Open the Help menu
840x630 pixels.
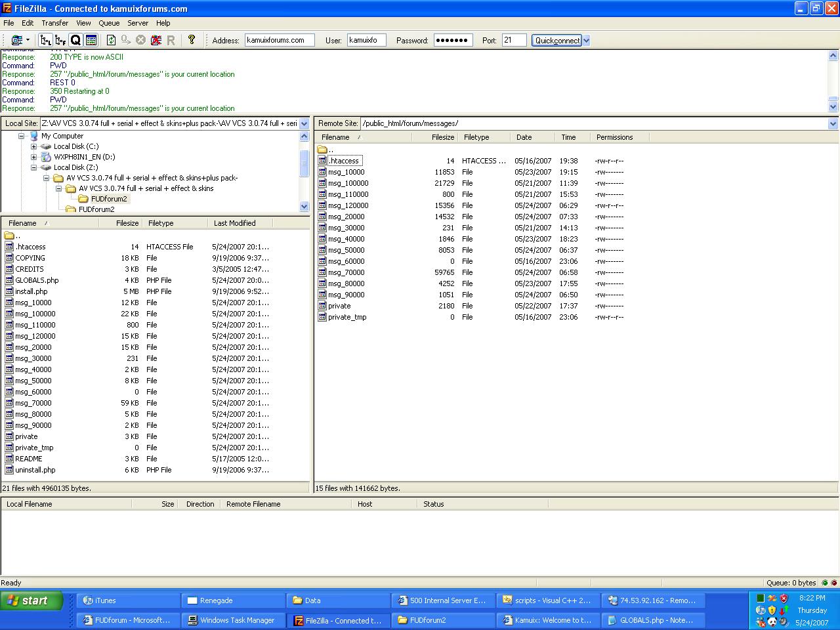point(163,23)
